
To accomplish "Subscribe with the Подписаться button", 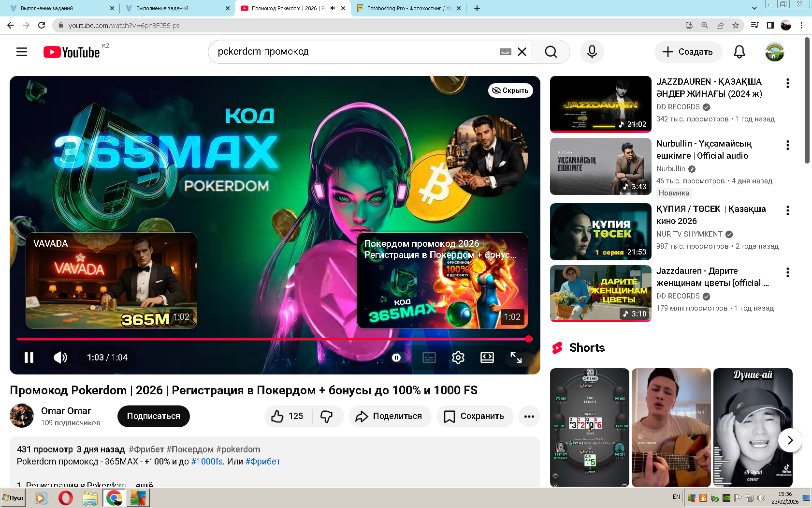I will point(154,416).
